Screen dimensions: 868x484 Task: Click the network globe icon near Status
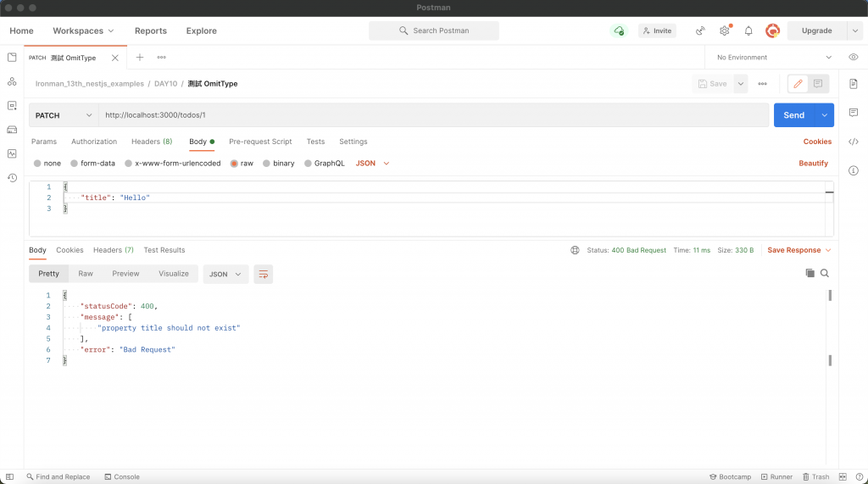point(575,250)
